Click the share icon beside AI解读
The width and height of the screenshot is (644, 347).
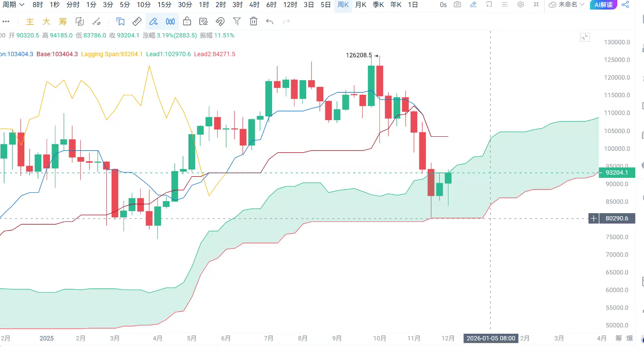point(625,5)
